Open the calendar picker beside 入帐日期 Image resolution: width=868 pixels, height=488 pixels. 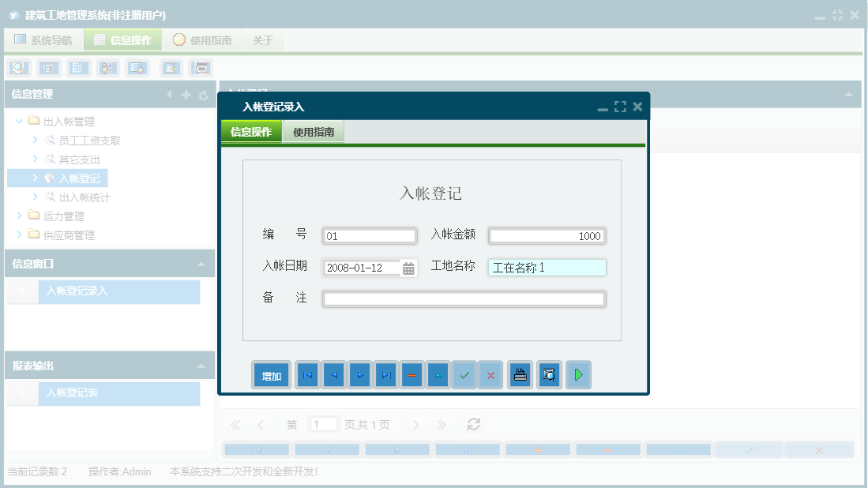pyautogui.click(x=408, y=268)
